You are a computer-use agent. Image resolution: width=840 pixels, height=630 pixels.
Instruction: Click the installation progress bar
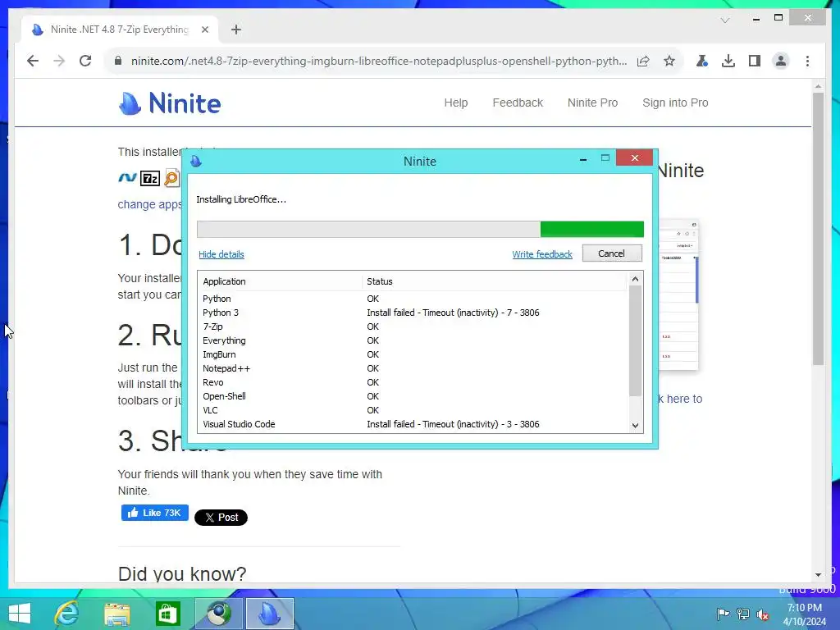pyautogui.click(x=420, y=230)
